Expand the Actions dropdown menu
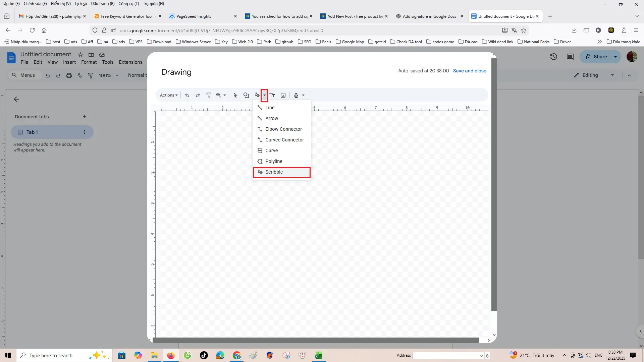 pos(168,95)
